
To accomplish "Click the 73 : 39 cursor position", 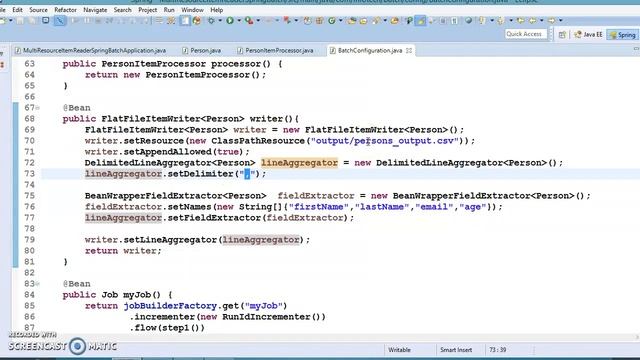I will pos(498,350).
